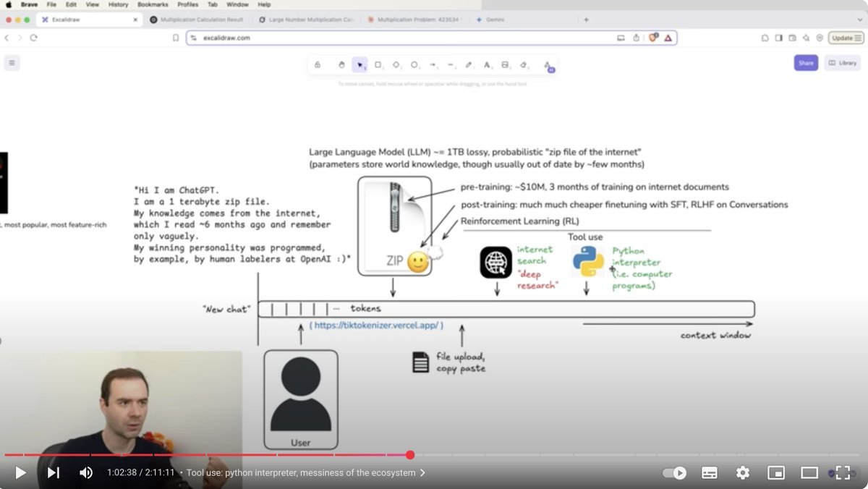The height and width of the screenshot is (489, 868).
Task: Select the Hand panning tool
Action: (341, 65)
